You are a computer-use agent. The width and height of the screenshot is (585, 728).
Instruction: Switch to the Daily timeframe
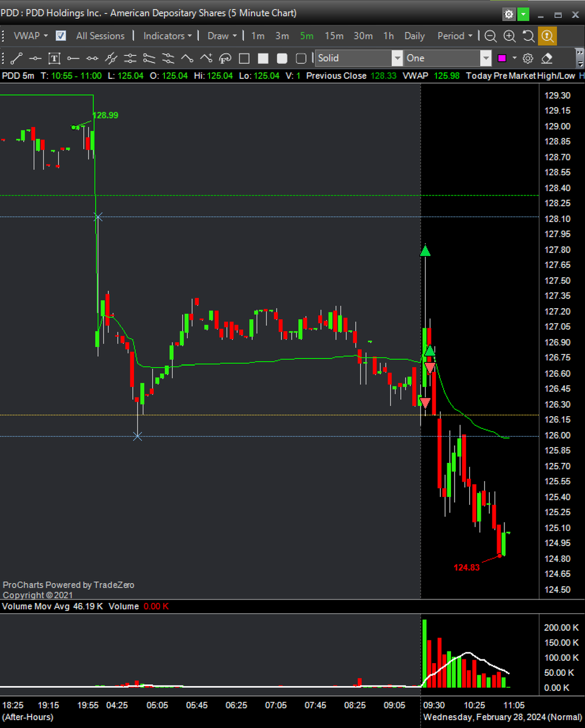click(414, 36)
